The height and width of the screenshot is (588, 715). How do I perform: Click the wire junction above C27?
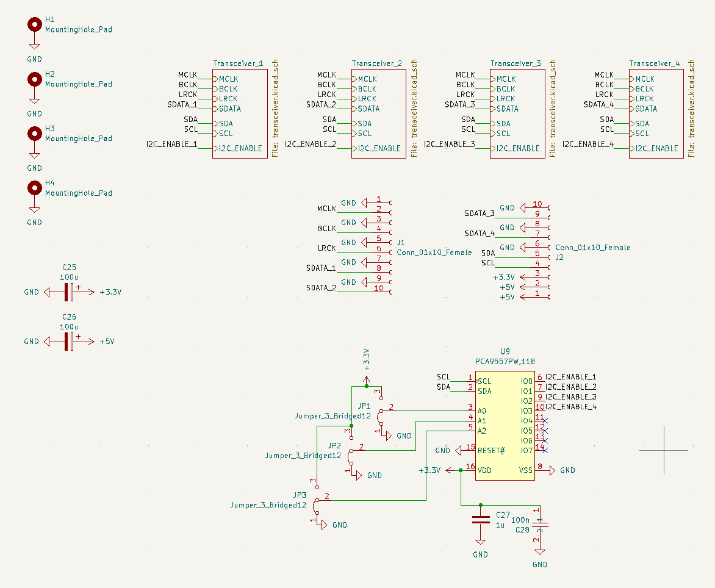click(481, 505)
